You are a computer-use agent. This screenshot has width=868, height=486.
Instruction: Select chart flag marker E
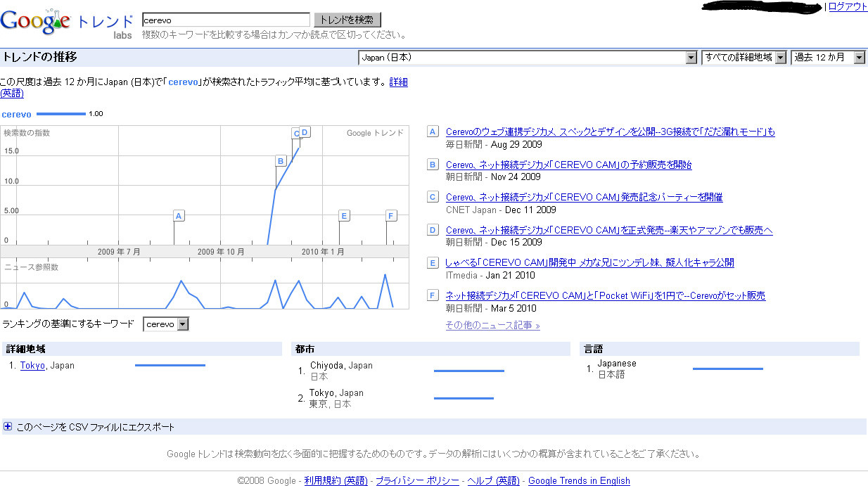344,215
